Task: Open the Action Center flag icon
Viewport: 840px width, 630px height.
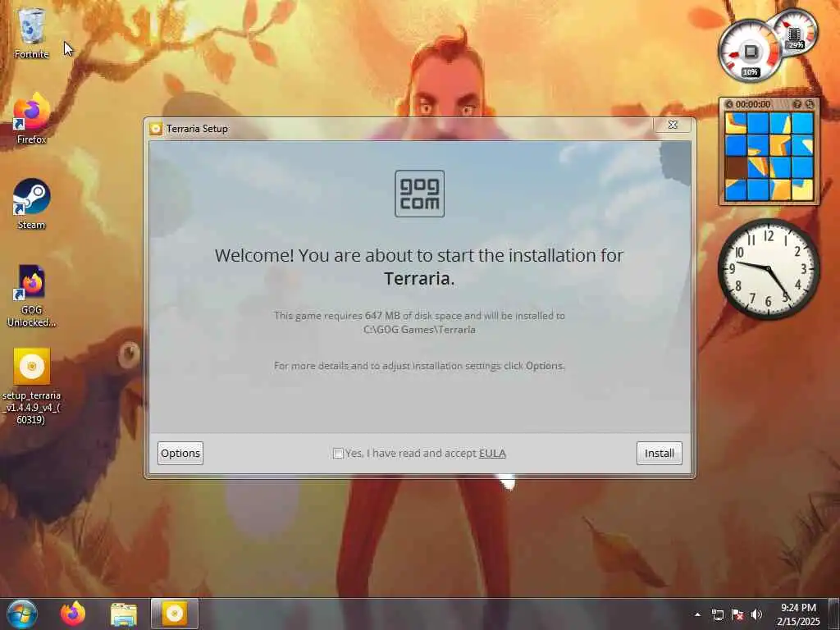Action: pos(737,614)
